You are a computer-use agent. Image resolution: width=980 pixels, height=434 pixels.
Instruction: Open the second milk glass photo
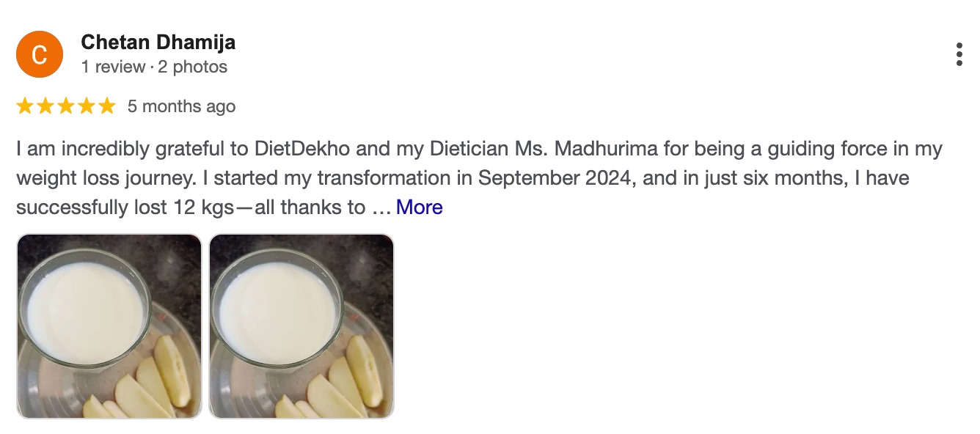point(301,326)
